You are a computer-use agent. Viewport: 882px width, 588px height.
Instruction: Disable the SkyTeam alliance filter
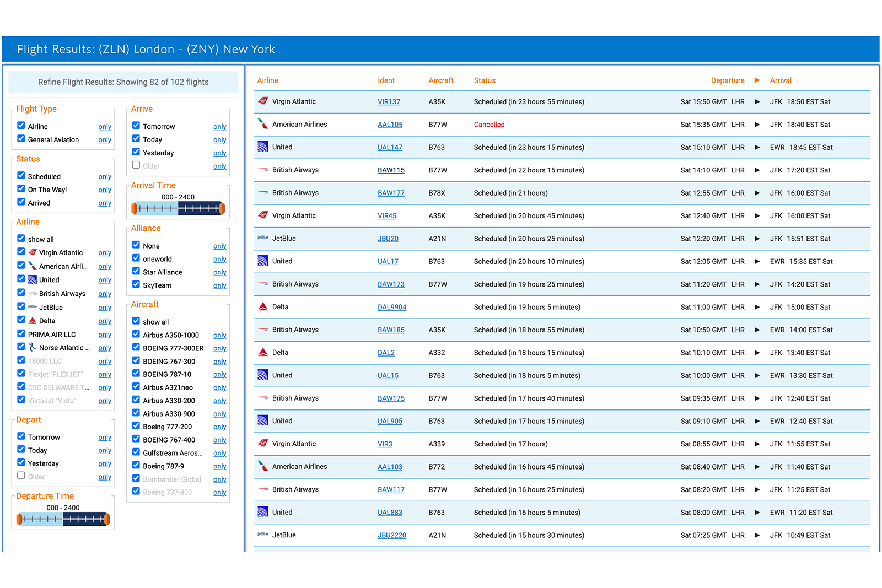(x=136, y=285)
